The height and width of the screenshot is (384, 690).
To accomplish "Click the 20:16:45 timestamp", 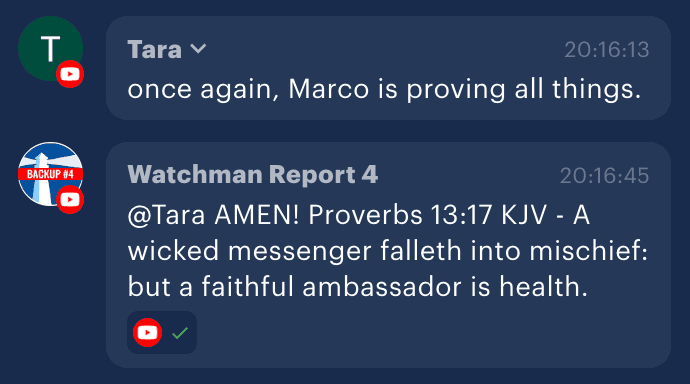I will pyautogui.click(x=605, y=176).
